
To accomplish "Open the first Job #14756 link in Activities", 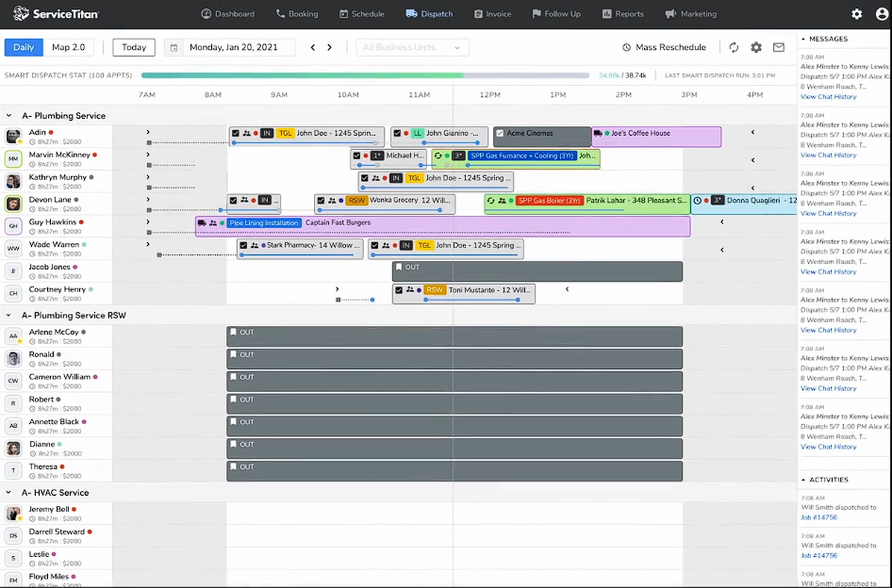I will 818,517.
